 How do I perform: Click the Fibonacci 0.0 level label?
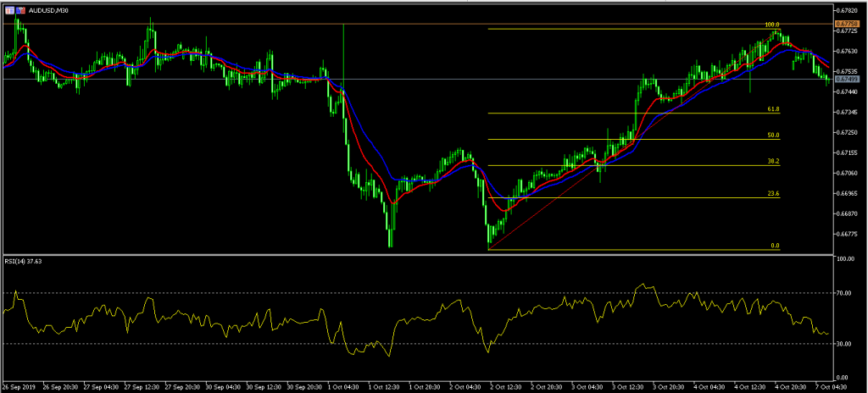[774, 246]
